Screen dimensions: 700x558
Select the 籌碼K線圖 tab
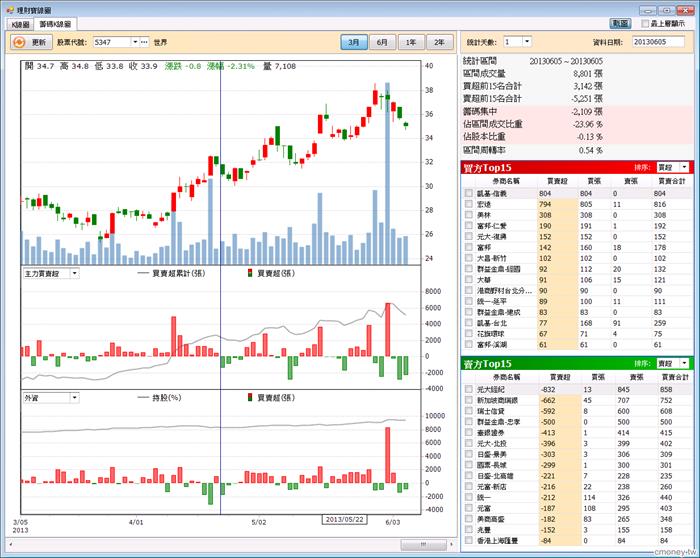click(x=55, y=24)
